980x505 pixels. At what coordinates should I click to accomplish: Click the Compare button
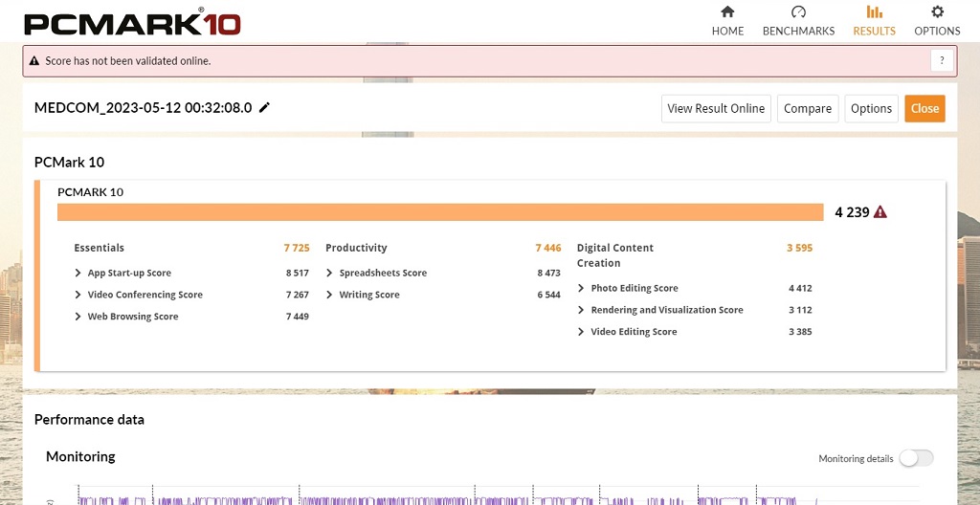808,108
